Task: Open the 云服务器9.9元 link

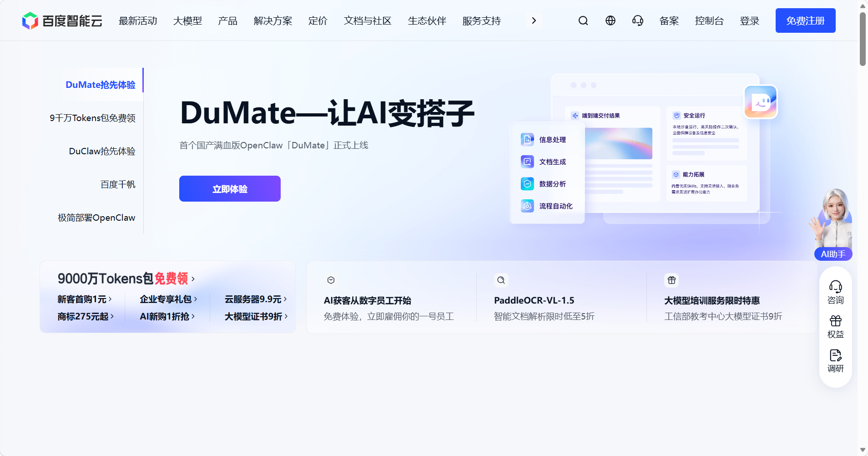Action: (256, 299)
